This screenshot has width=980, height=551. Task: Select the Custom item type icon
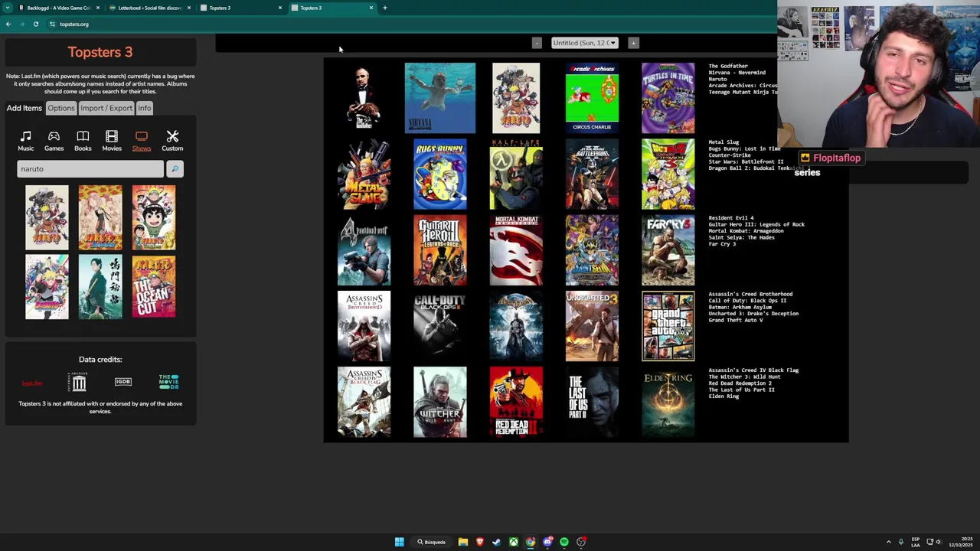pyautogui.click(x=172, y=141)
